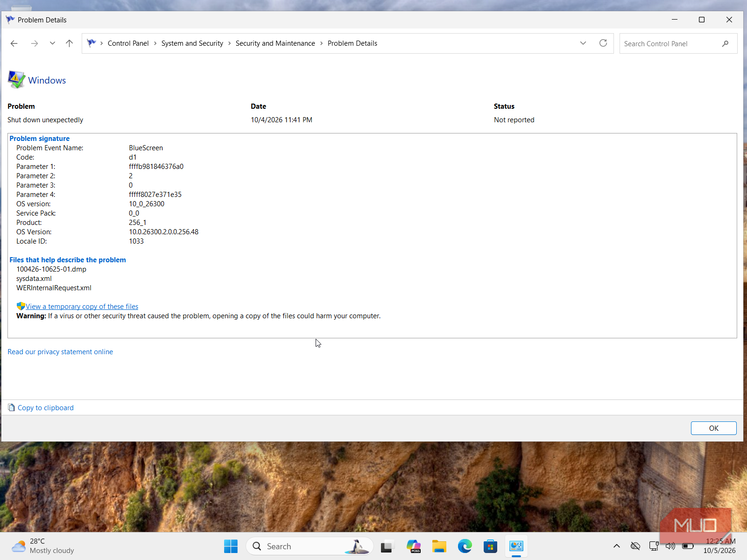Screen dimensions: 747x560
Task: Launch Microsoft Edge from the taskbar
Action: point(465,546)
